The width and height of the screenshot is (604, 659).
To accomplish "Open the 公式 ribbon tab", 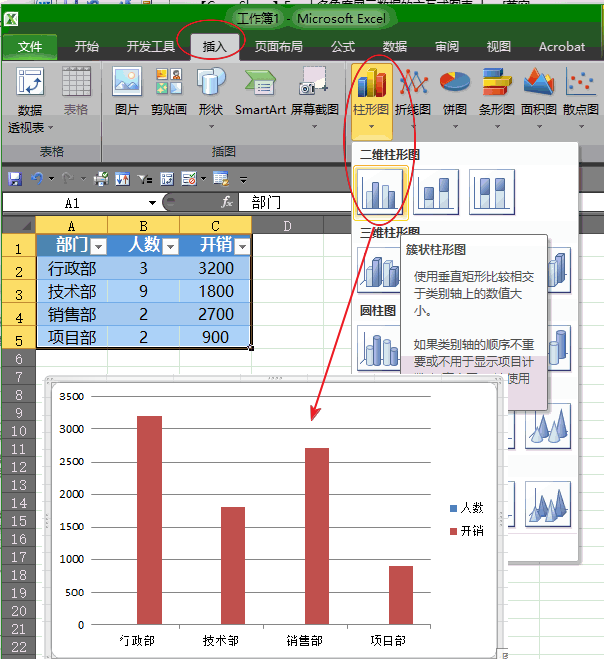I will pyautogui.click(x=343, y=46).
